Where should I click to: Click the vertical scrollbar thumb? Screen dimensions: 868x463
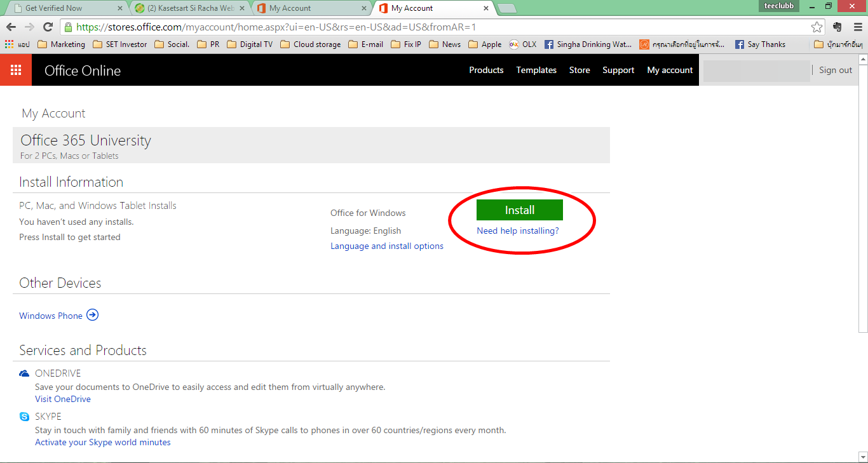pyautogui.click(x=863, y=198)
